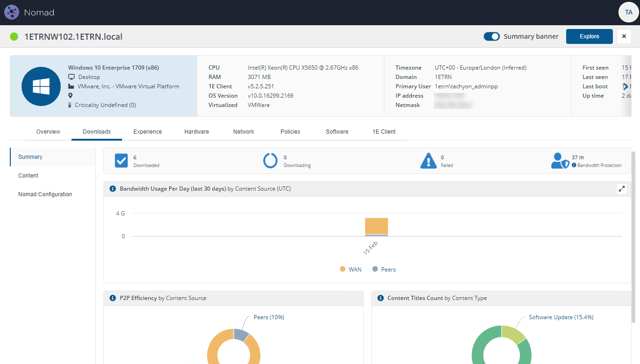Click the Desktop monitor icon

point(72,77)
